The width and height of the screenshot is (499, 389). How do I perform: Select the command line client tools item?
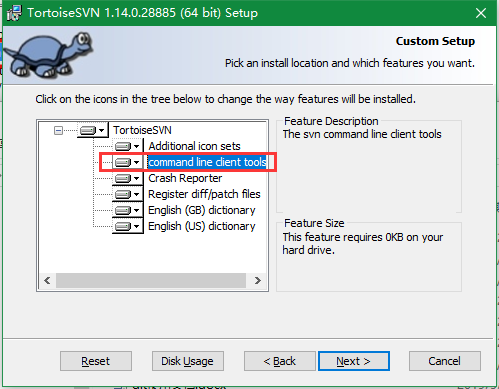coord(207,162)
